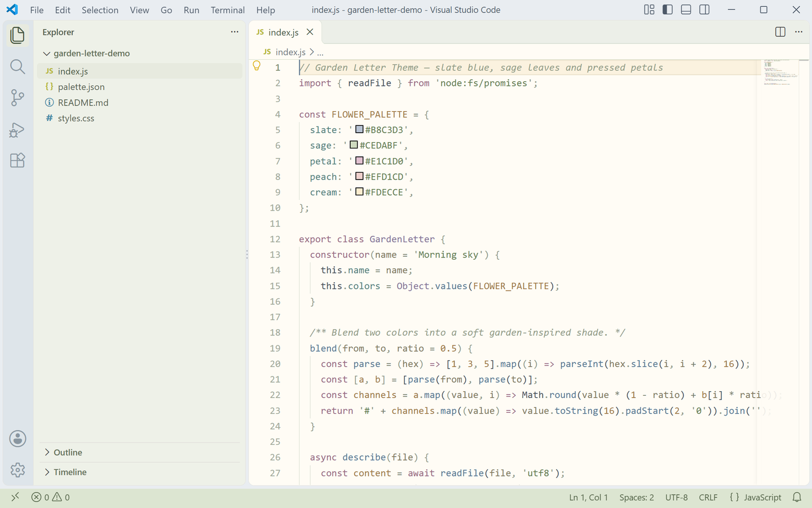Open the Manage gear menu

(x=17, y=470)
